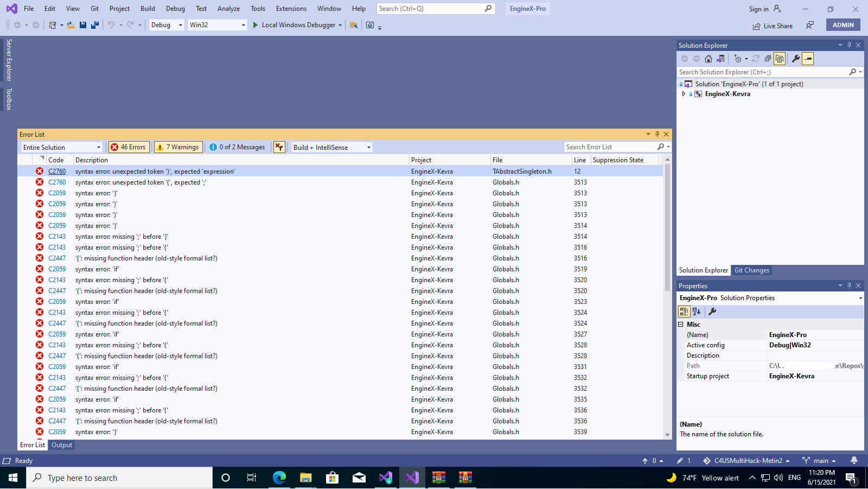Open the Analyze menu
Image resolution: width=868 pixels, height=489 pixels.
tap(228, 9)
